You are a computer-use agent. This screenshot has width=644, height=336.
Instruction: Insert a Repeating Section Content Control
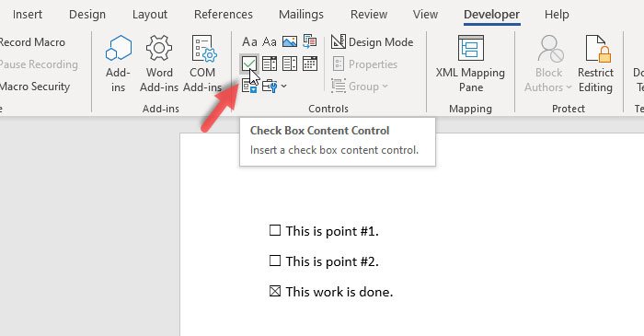[249, 86]
